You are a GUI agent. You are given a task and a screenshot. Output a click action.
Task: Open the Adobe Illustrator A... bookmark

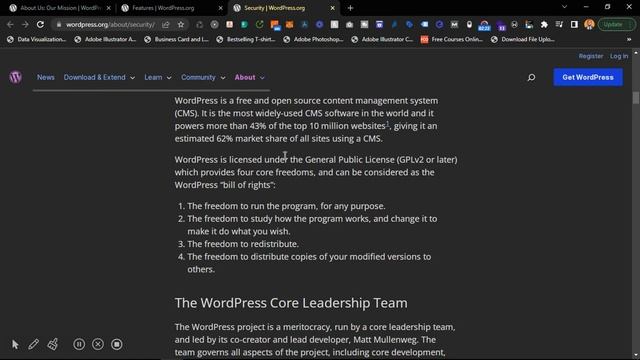(105, 39)
